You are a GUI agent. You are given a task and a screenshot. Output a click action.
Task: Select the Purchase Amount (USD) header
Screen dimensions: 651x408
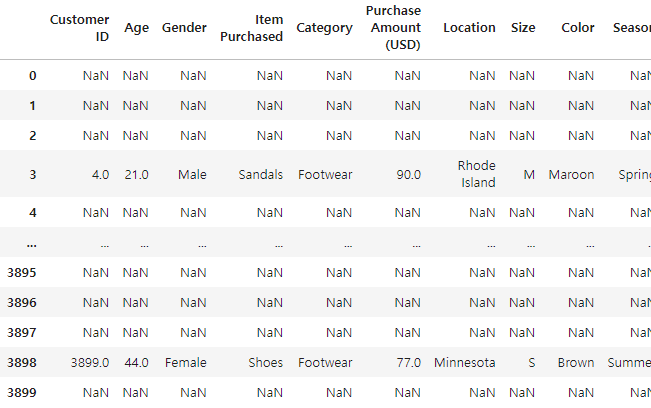tap(393, 27)
